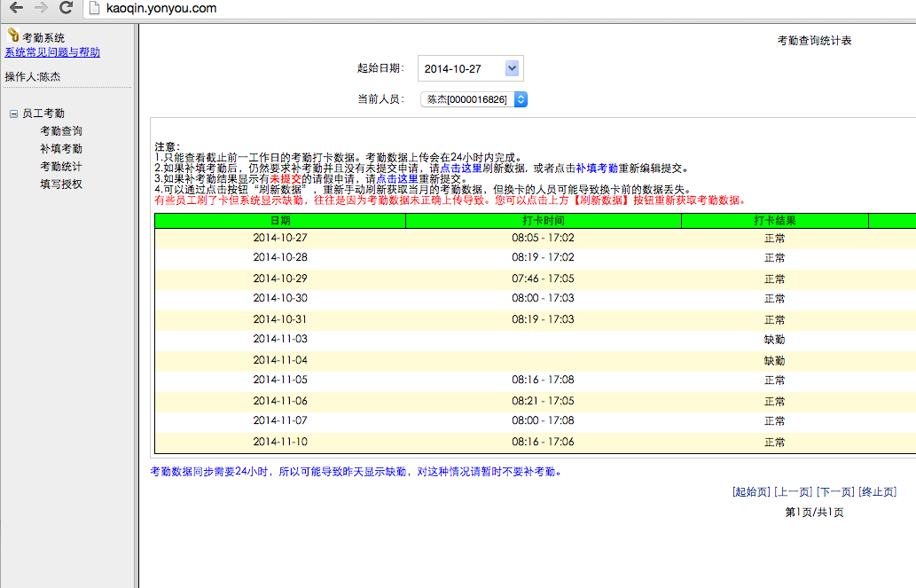This screenshot has width=916, height=588.
Task: Open 考勤查询 in sidebar
Action: tap(61, 131)
